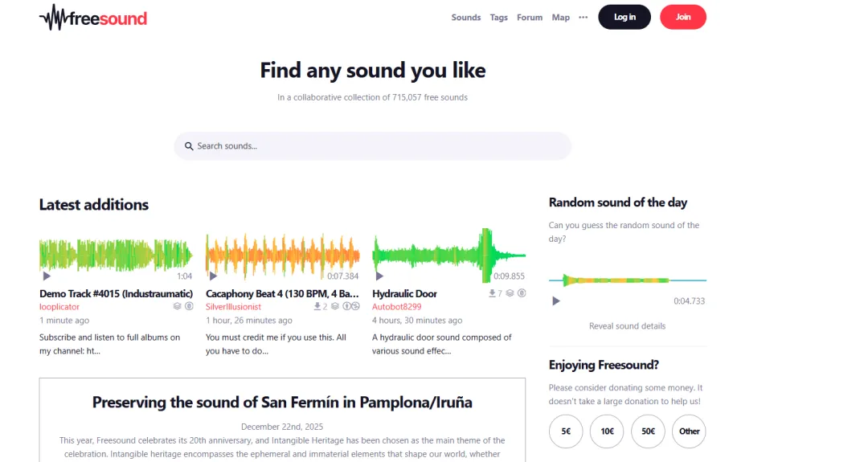868x462 pixels.
Task: Play the Demo Track #4015 sound
Action: coord(47,276)
